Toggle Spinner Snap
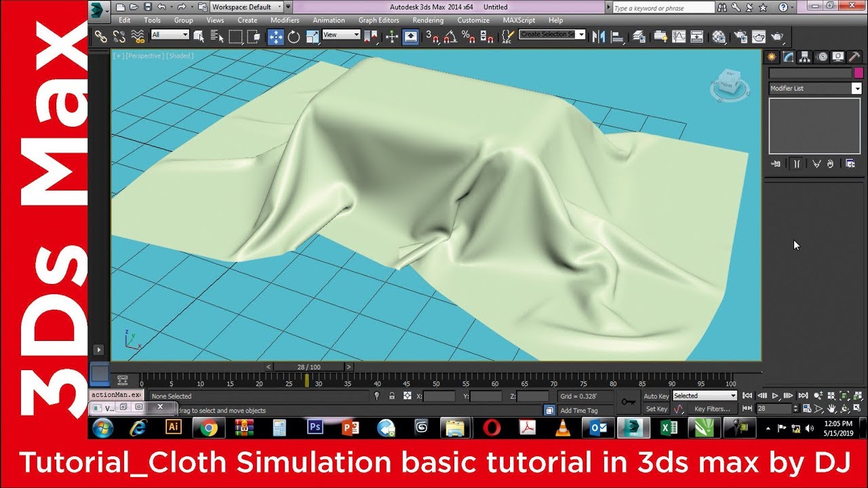 pos(487,37)
